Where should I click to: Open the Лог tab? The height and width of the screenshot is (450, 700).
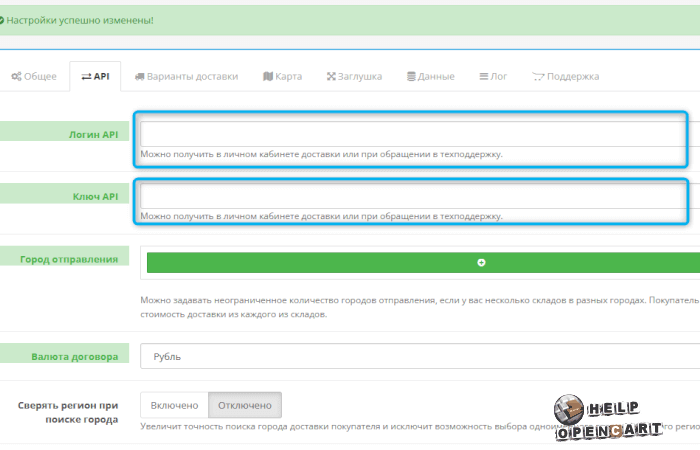[x=493, y=76]
